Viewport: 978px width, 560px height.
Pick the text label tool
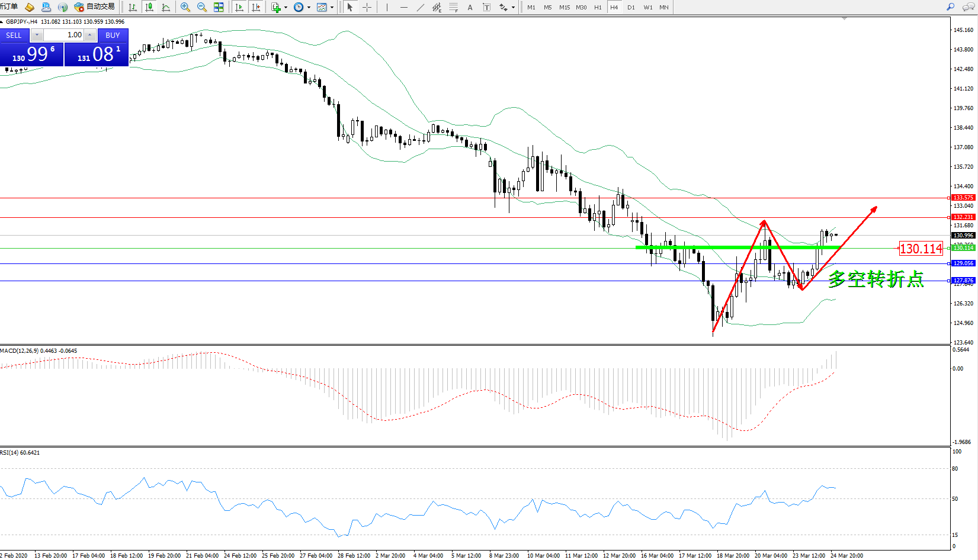[470, 7]
